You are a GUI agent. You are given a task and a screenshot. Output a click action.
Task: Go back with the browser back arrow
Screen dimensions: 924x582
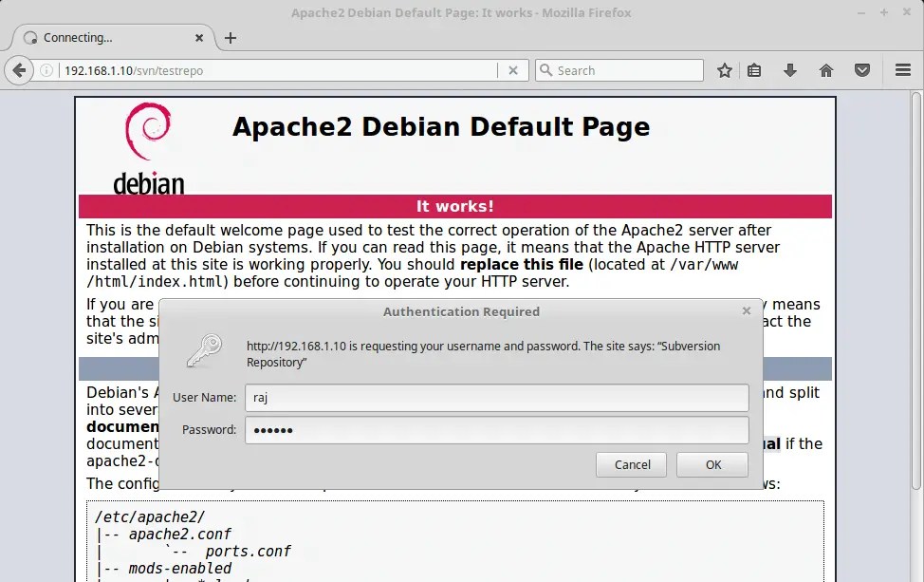(19, 71)
